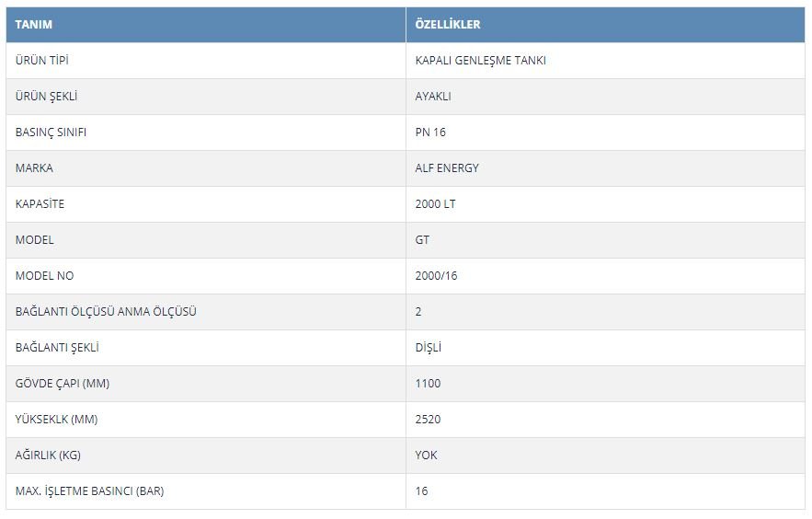Click the ALF ENERGY brand value
This screenshot has width=812, height=519.
click(447, 167)
